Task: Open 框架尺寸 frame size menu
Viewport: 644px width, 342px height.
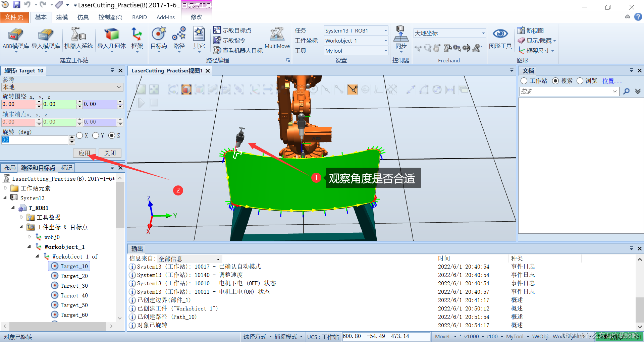Action: coord(536,51)
